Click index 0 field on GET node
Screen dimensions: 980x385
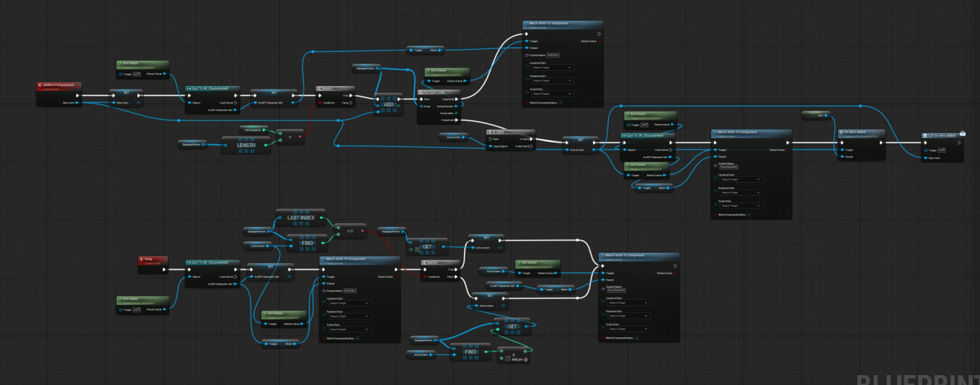click(416, 249)
